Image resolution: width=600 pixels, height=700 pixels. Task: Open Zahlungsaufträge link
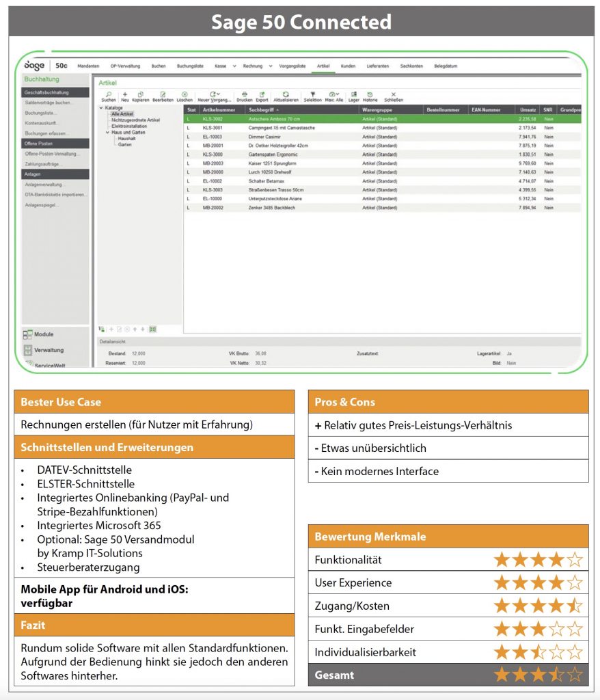pyautogui.click(x=42, y=164)
